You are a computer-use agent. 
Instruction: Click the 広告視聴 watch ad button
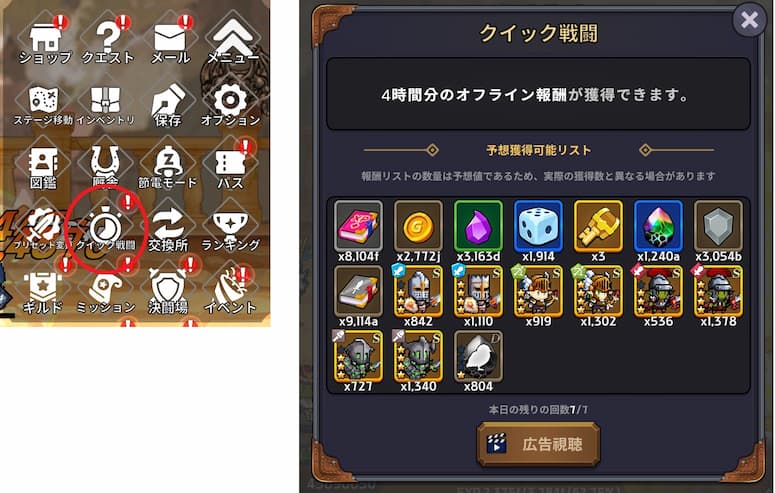pyautogui.click(x=539, y=444)
